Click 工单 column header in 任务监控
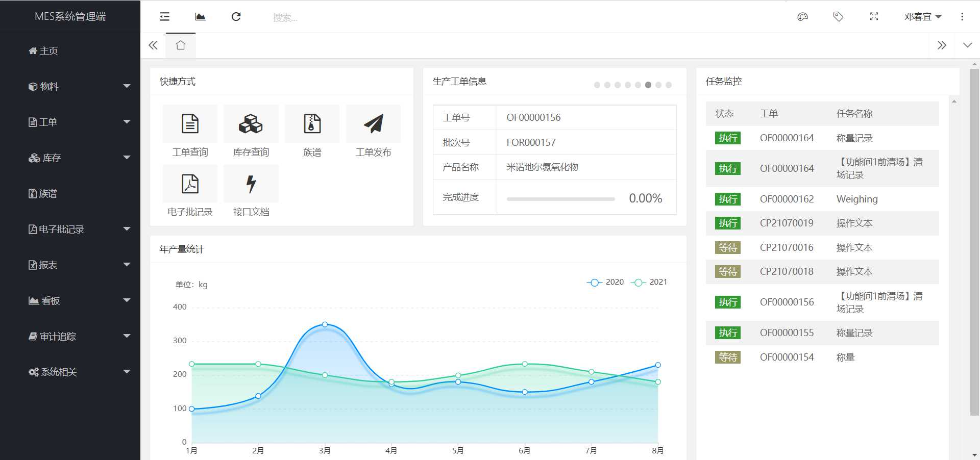The height and width of the screenshot is (460, 980). (x=769, y=114)
